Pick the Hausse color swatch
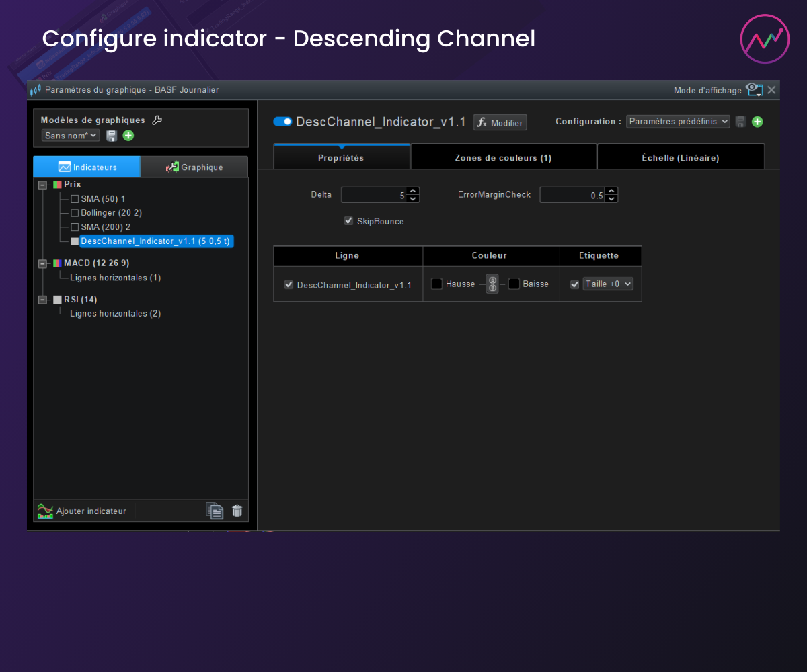 (436, 284)
